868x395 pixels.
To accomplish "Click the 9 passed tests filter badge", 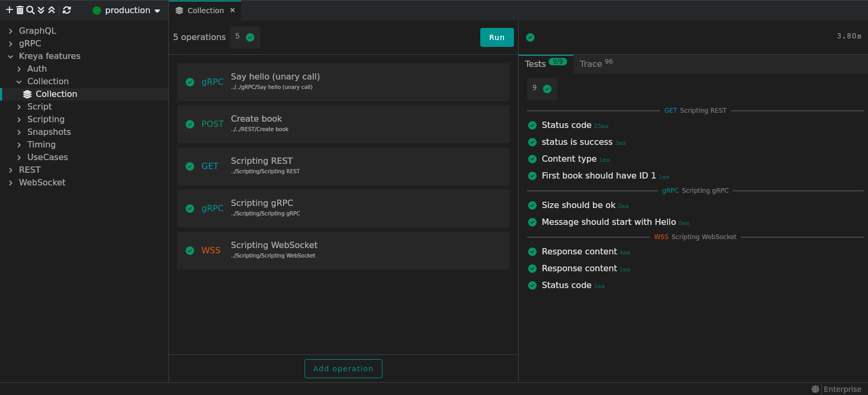I will pyautogui.click(x=542, y=88).
